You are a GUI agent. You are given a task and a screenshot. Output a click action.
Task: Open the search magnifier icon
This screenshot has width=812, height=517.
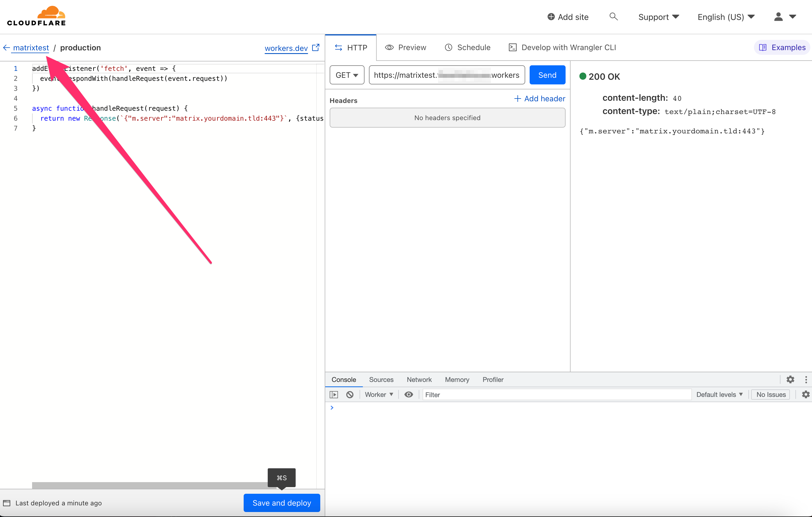(613, 17)
